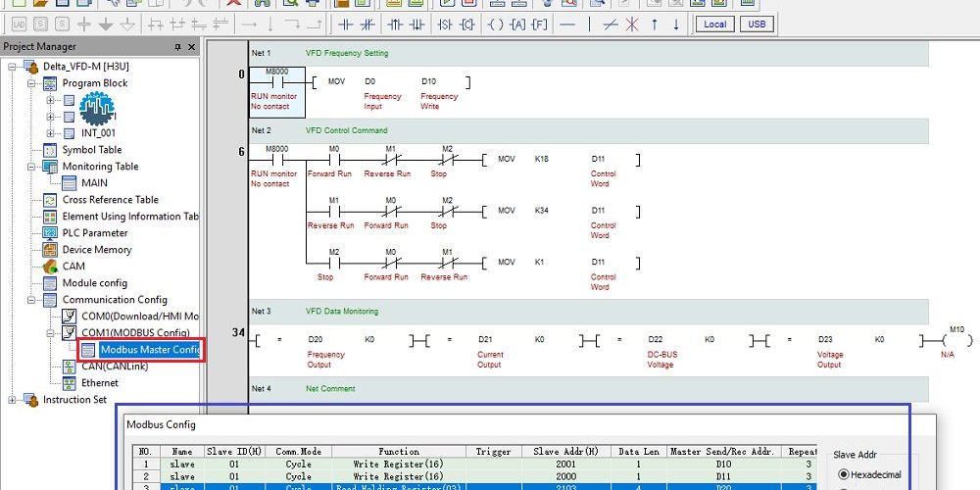Screen dimensions: 980x490
Task: Click the Trigger column header
Action: (493, 451)
